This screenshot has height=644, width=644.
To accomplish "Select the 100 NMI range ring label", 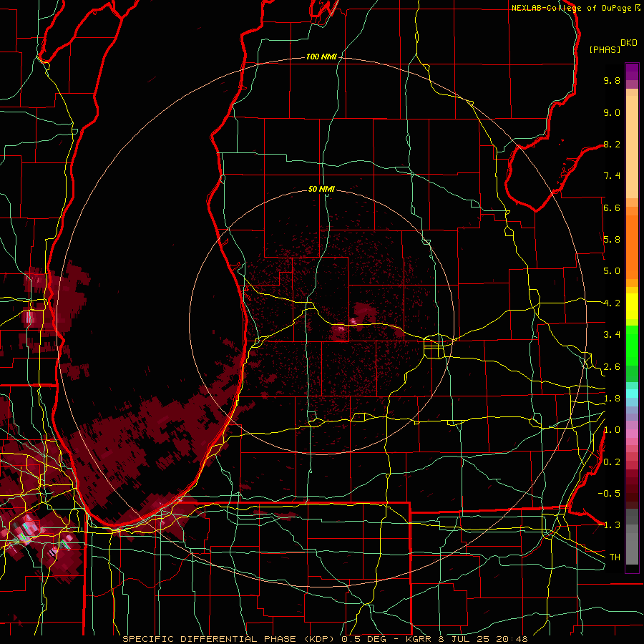I will 321,57.
